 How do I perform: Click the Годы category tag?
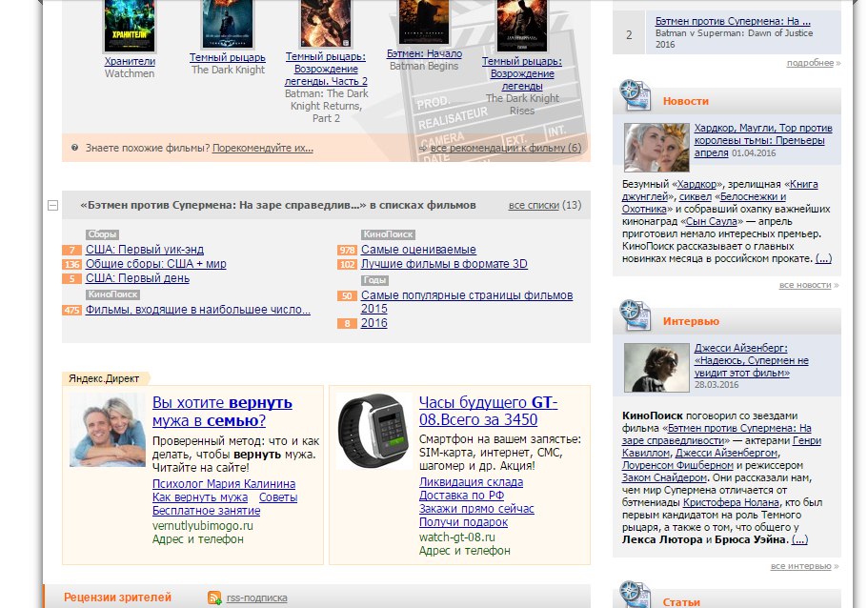(374, 280)
